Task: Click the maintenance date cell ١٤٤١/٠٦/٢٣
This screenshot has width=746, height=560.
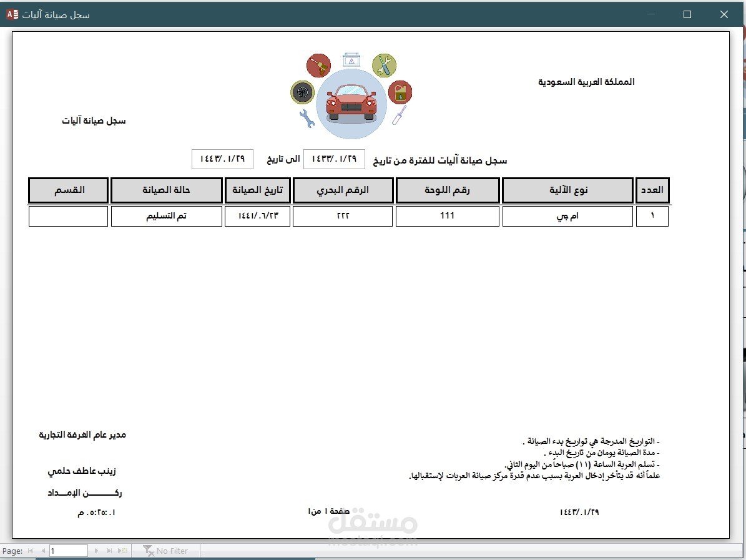Action: [x=257, y=216]
